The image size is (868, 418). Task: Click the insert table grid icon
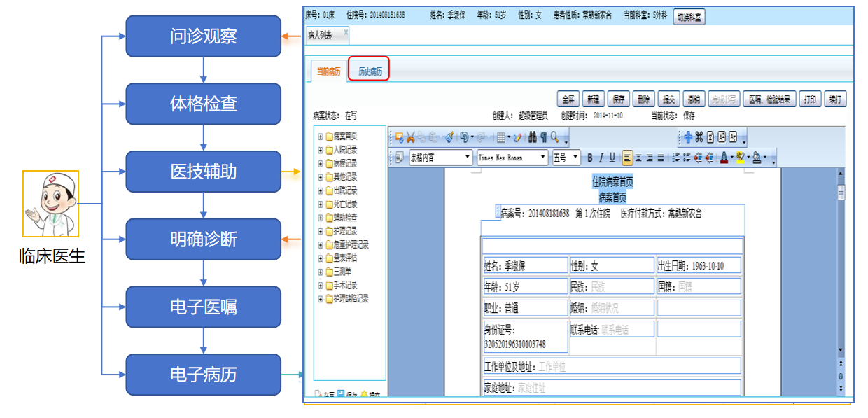click(x=501, y=137)
